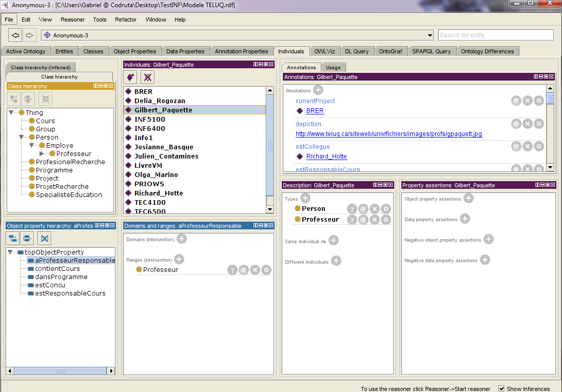Viewport: 562px width, 392px height.
Task: Collapse the topObjectProperty node
Action: tap(10, 252)
